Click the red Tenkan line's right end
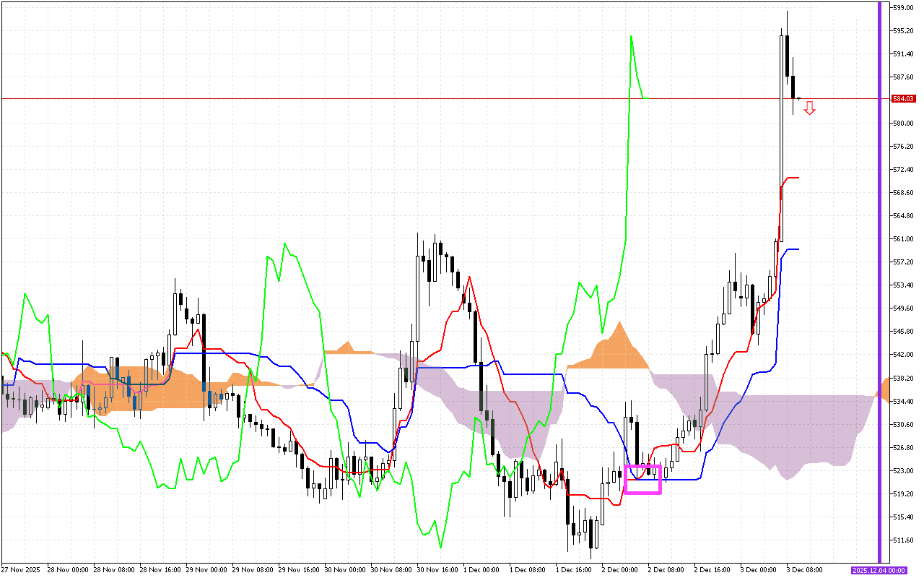Image resolution: width=924 pixels, height=578 pixels. [798, 178]
